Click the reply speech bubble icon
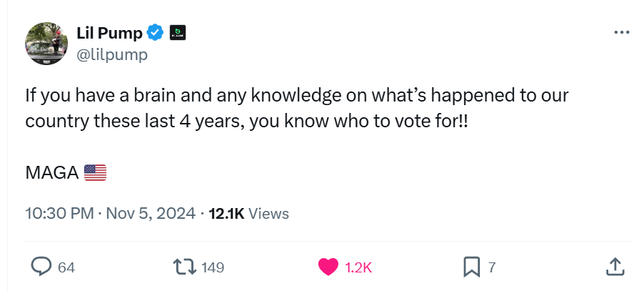Image resolution: width=644 pixels, height=291 pixels. tap(41, 267)
